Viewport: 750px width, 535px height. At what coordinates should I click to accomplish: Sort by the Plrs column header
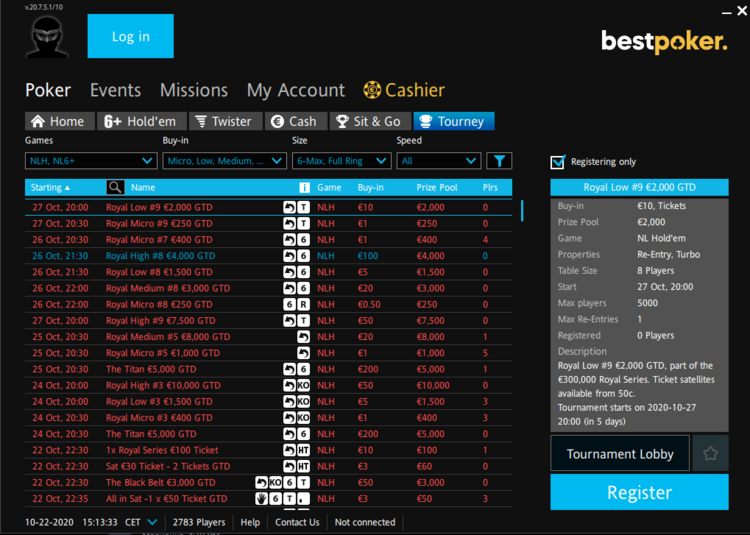pyautogui.click(x=490, y=187)
